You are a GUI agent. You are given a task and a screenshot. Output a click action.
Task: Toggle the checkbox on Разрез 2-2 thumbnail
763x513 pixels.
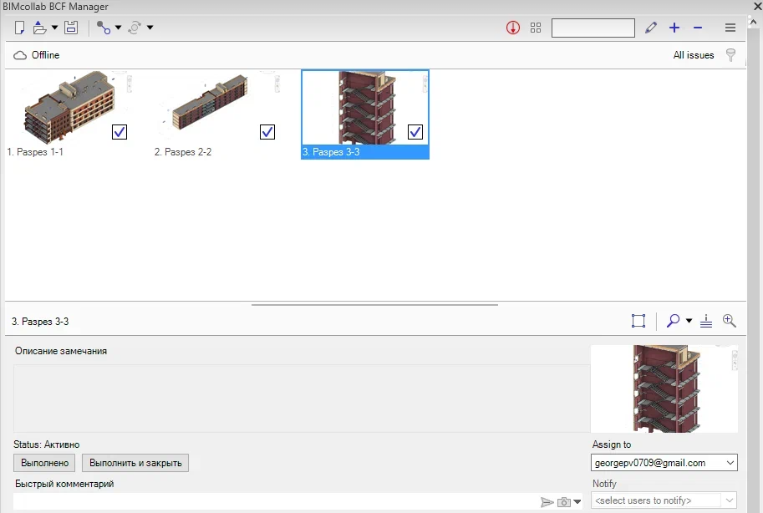click(267, 132)
